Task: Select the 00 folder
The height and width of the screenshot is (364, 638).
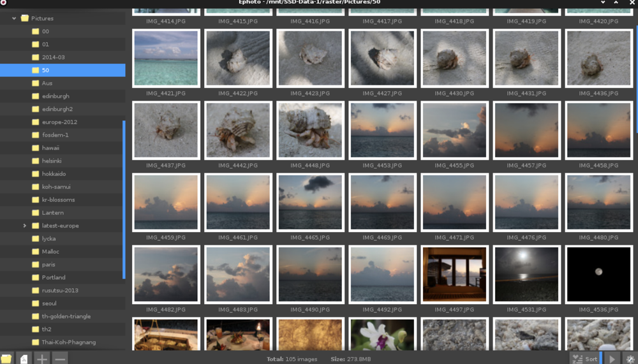Action: pos(63,31)
